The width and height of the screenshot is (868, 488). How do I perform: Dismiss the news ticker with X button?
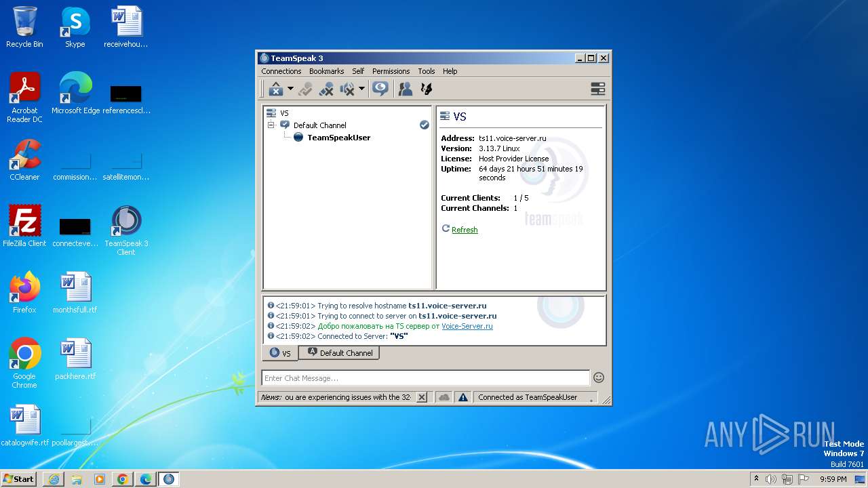coord(422,397)
